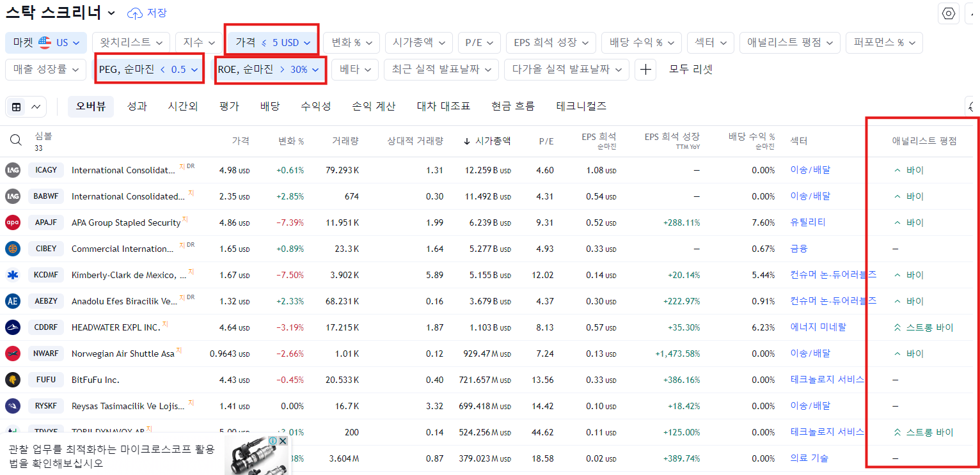Click the plus icon to add a filter
The height and width of the screenshot is (475, 980).
(x=645, y=70)
